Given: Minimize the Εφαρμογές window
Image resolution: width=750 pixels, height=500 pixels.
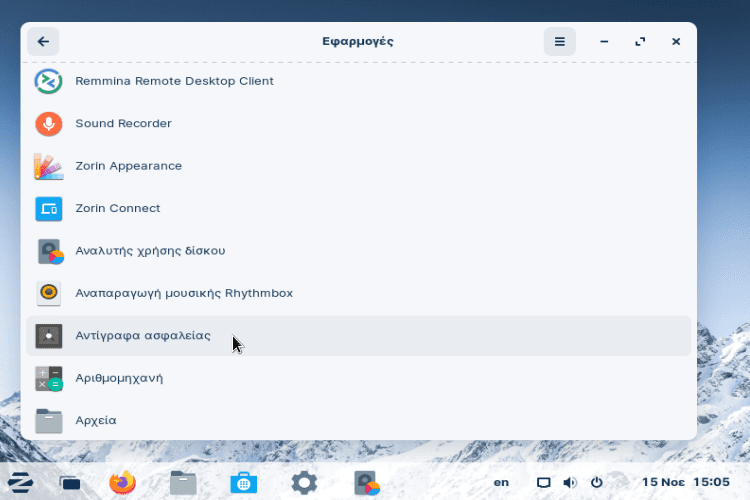Looking at the screenshot, I should [x=604, y=42].
